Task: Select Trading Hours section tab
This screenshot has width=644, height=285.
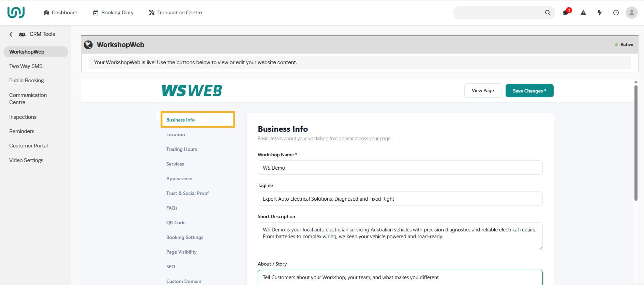Action: coord(181,149)
